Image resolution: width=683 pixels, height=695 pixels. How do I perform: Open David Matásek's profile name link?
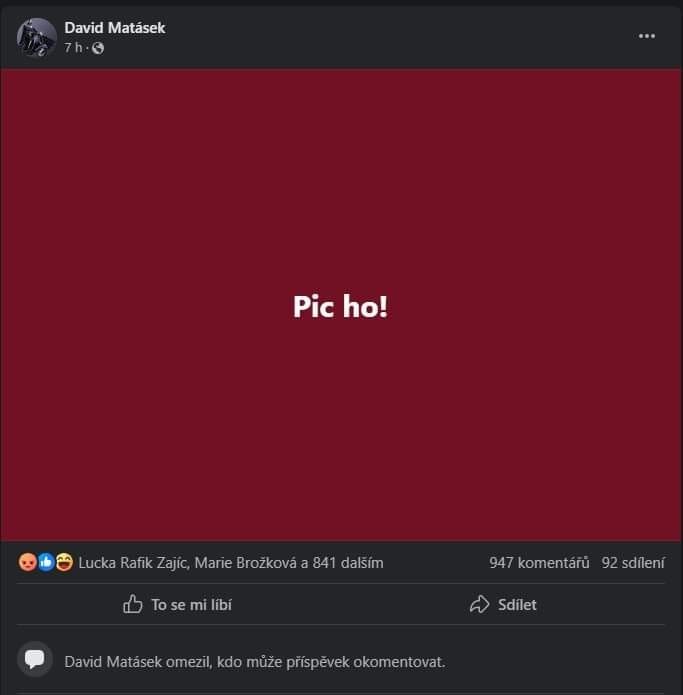coord(114,28)
